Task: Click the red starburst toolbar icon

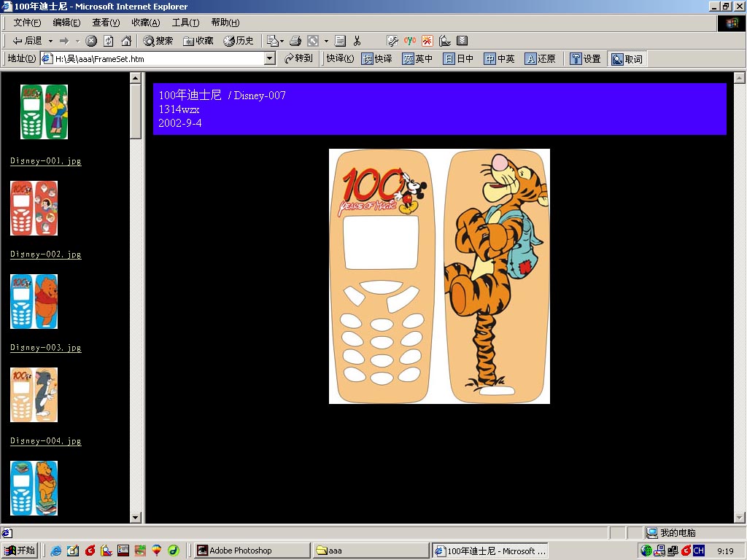Action: pyautogui.click(x=427, y=41)
